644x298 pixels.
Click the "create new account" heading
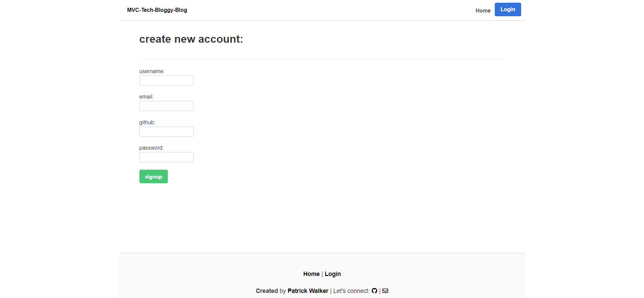coord(191,39)
